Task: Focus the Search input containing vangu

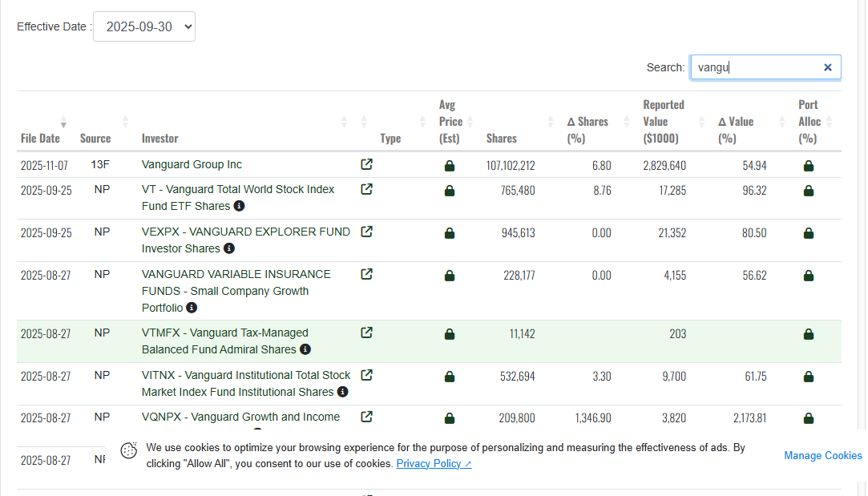Action: 765,67
